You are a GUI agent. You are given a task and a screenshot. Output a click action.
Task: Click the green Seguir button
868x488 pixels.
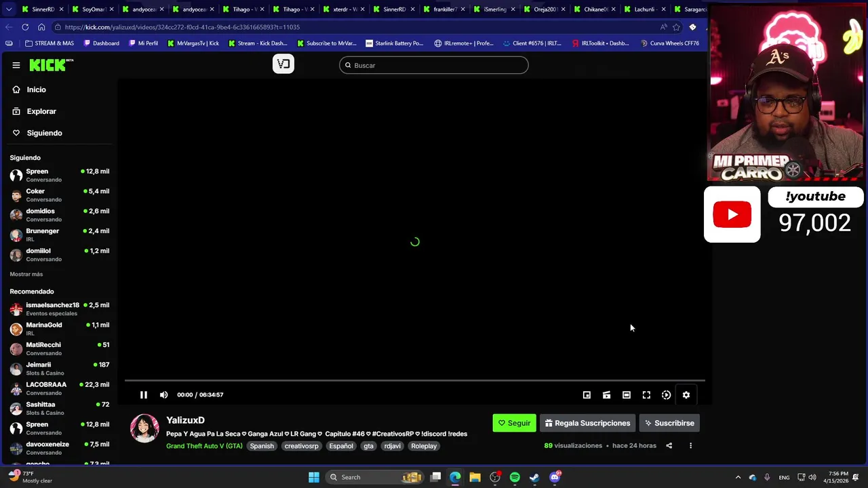514,423
